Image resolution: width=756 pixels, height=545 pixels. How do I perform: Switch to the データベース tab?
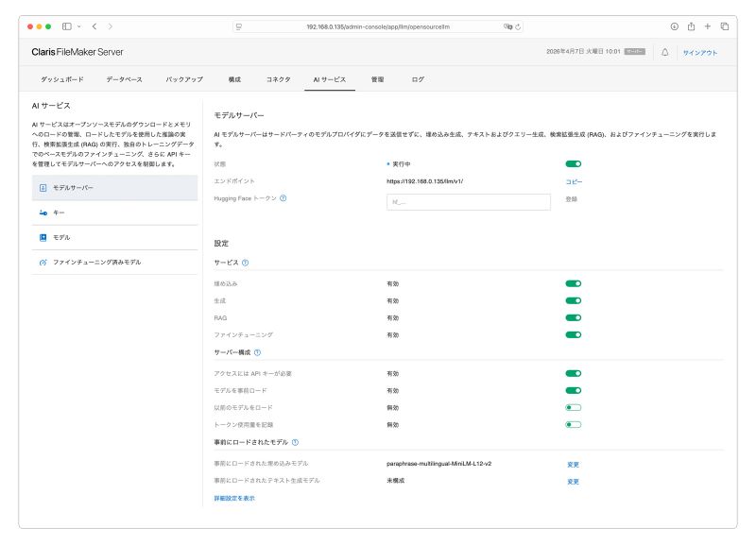point(124,80)
